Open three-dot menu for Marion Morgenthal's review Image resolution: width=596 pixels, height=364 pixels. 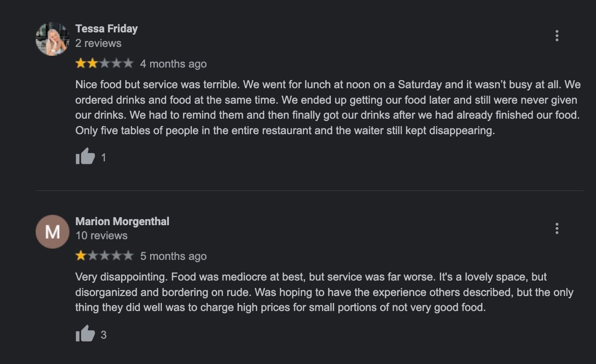pos(557,228)
